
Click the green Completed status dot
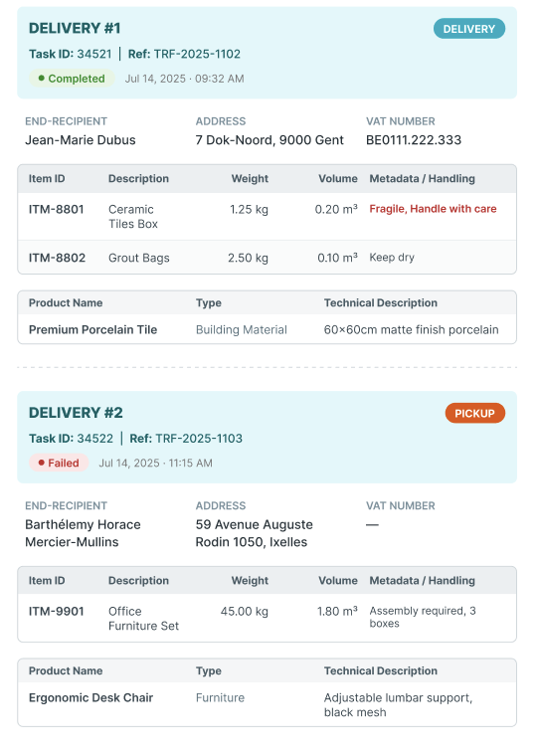42,79
